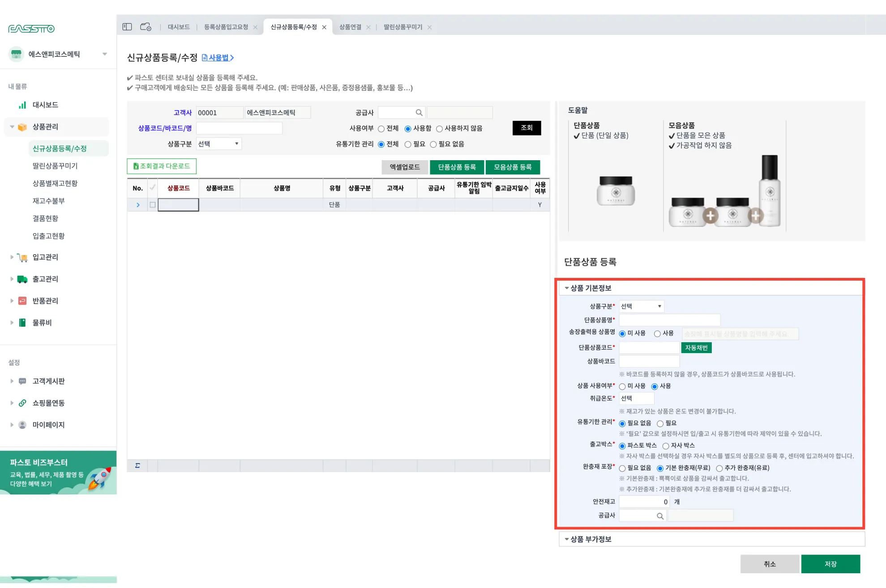
Task: Select 사용하지 않음 radio for 사용여부
Action: 439,129
